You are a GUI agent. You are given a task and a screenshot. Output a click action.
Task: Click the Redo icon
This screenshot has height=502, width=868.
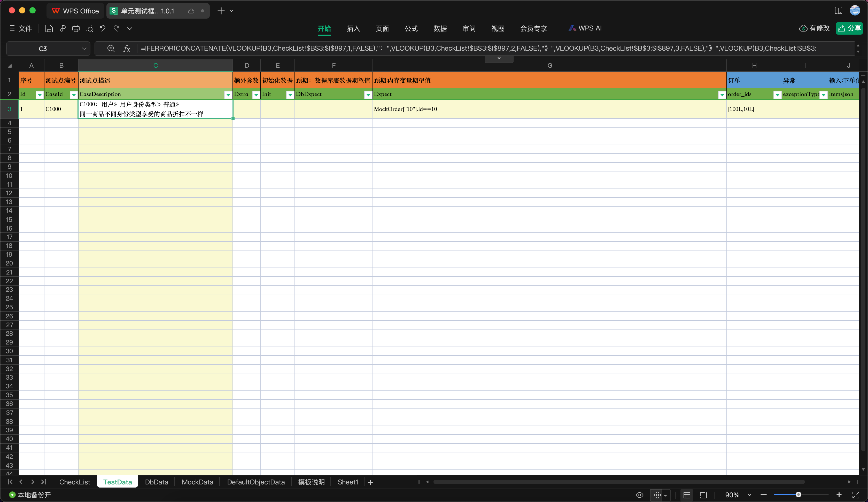pyautogui.click(x=117, y=29)
